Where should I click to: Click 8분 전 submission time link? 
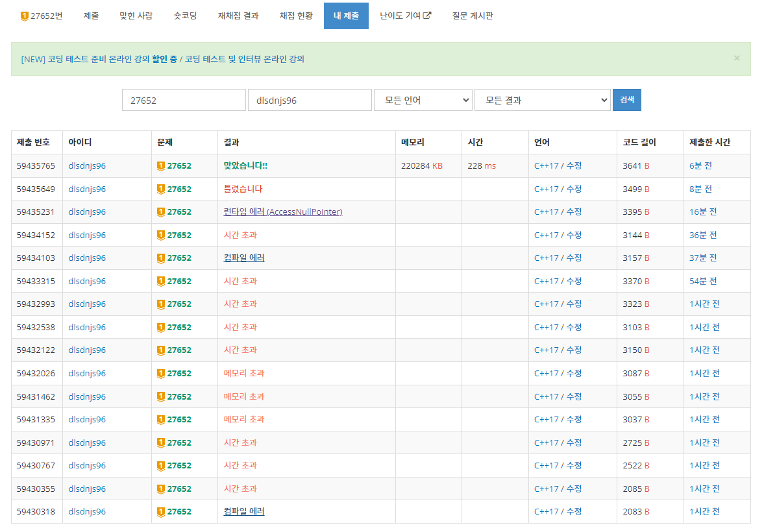700,189
